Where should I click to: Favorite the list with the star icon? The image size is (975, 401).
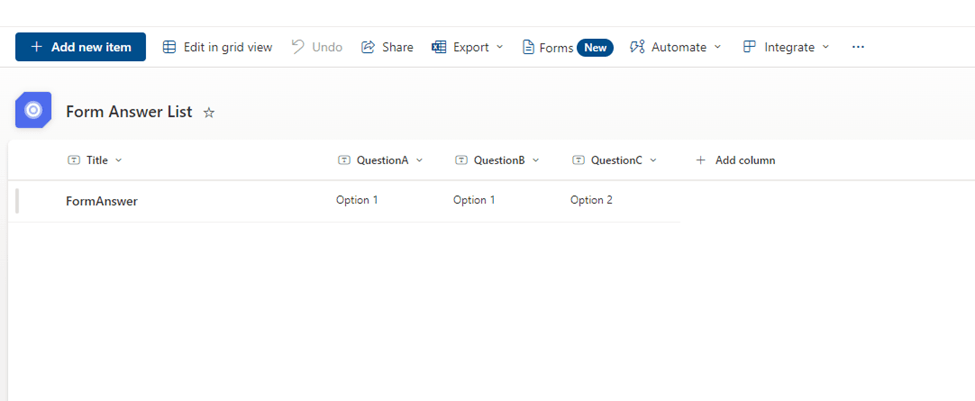[x=209, y=113]
